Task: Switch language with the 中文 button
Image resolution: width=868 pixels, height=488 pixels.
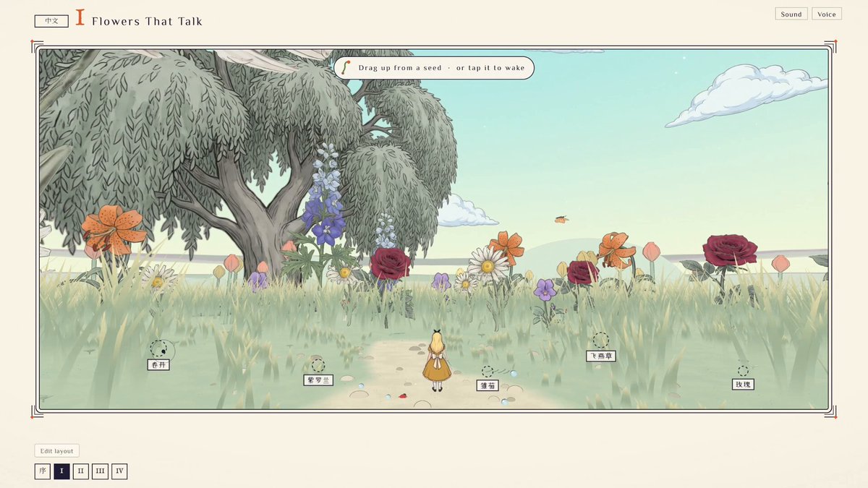Action: 51,21
